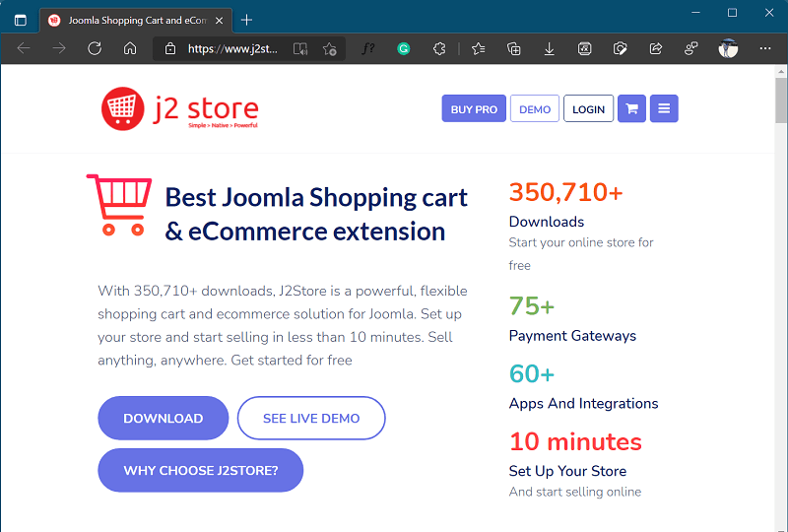The height and width of the screenshot is (532, 788).
Task: Click the scrollbar up arrow
Action: coord(781,71)
